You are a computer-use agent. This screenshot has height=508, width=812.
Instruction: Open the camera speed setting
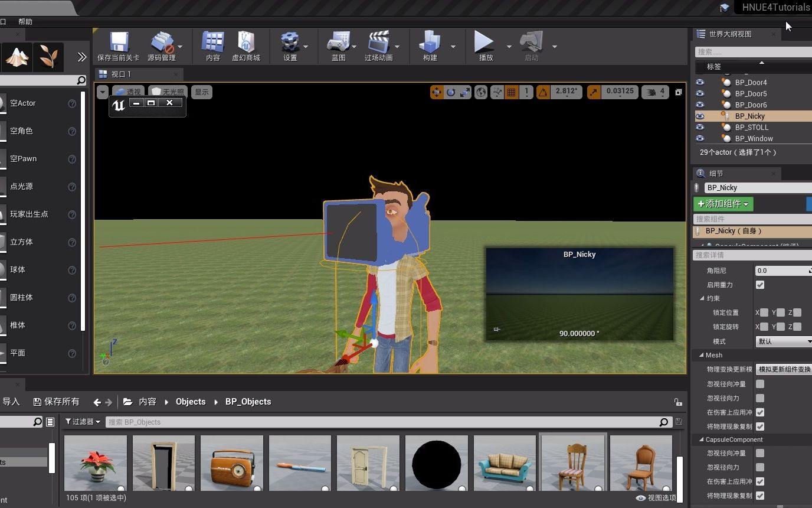[x=656, y=92]
